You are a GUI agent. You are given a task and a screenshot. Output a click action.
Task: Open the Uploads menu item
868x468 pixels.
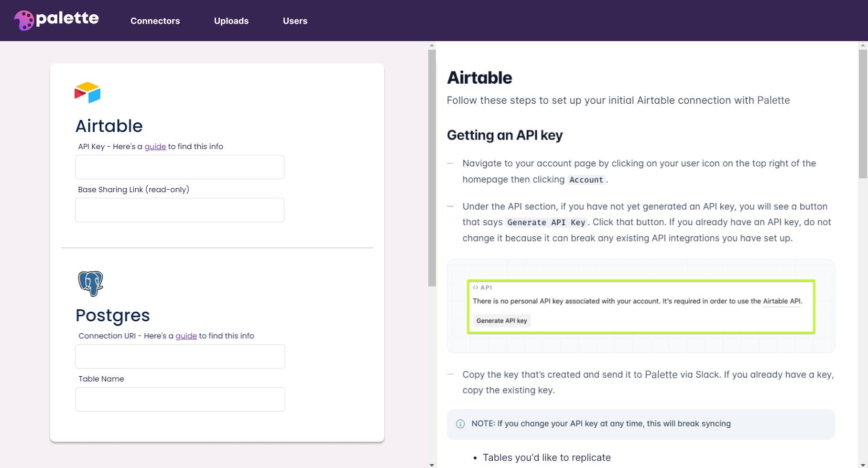(231, 21)
